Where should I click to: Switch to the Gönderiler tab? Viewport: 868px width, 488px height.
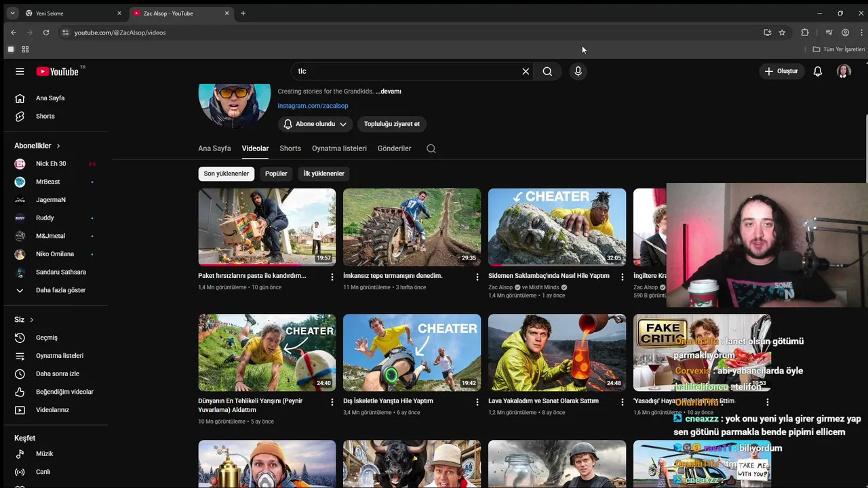395,148
